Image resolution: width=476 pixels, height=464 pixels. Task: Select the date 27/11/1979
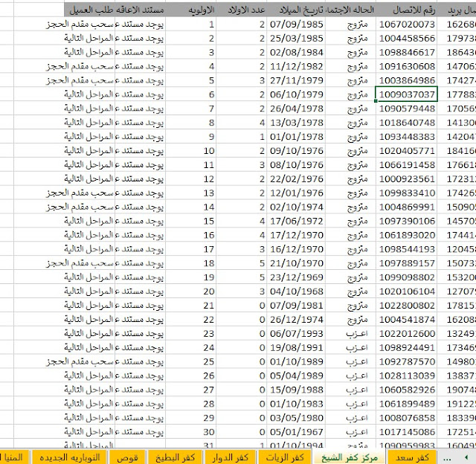pyautogui.click(x=296, y=80)
